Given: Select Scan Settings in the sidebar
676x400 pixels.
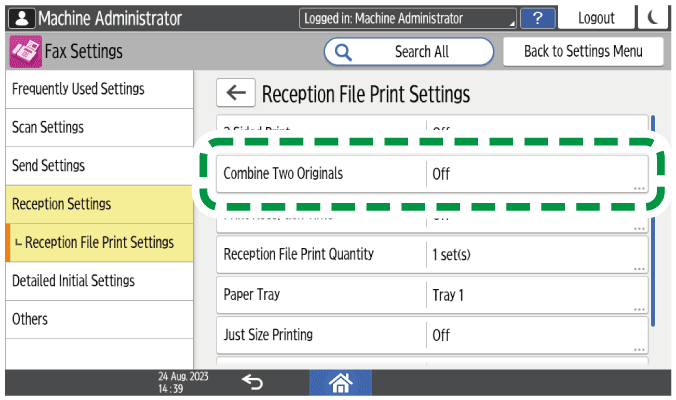Looking at the screenshot, I should pos(95,128).
